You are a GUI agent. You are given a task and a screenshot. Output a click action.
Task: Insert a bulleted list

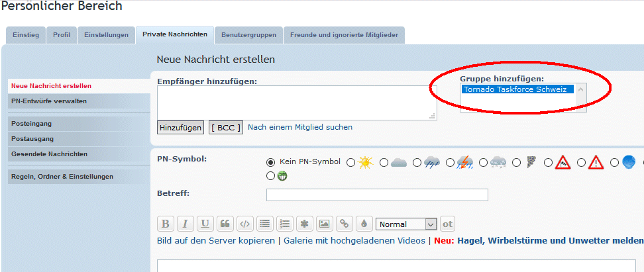pos(265,224)
